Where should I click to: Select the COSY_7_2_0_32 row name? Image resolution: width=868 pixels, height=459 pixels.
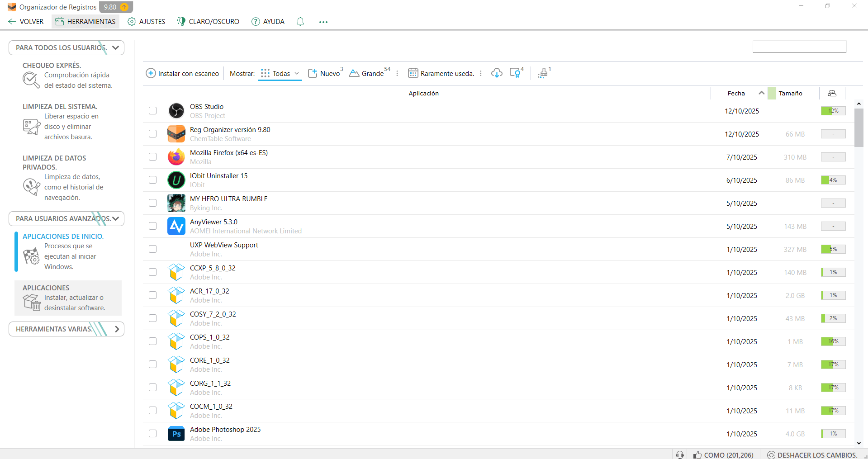[213, 314]
